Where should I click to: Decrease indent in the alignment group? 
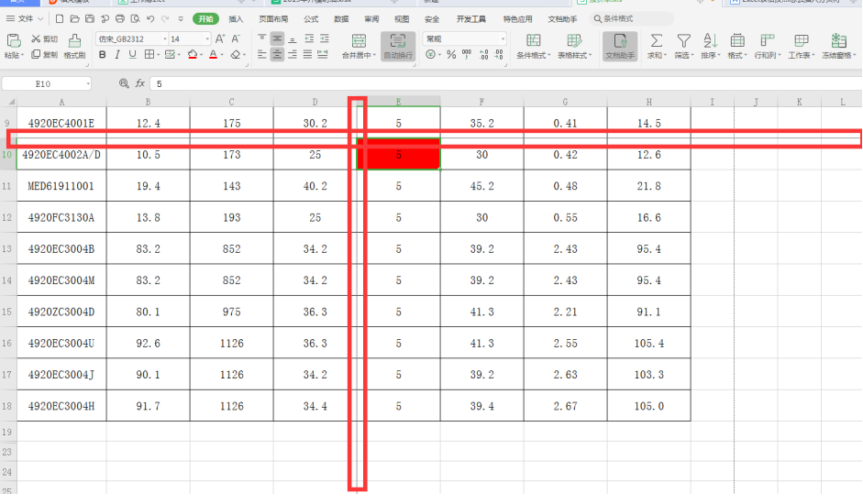click(x=309, y=38)
